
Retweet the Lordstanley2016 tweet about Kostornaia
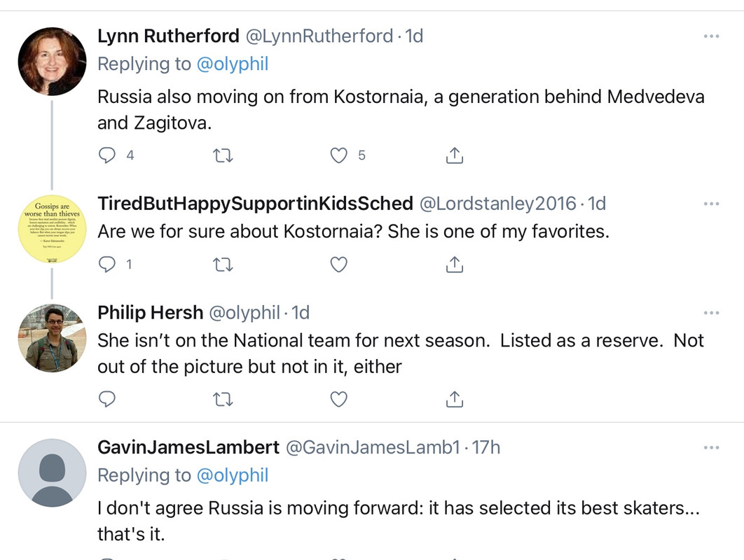pos(223,264)
